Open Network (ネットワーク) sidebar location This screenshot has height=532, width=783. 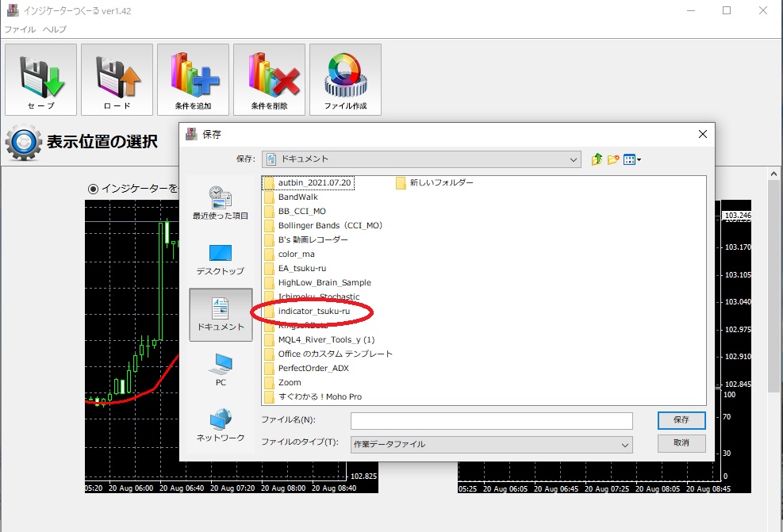(x=221, y=426)
